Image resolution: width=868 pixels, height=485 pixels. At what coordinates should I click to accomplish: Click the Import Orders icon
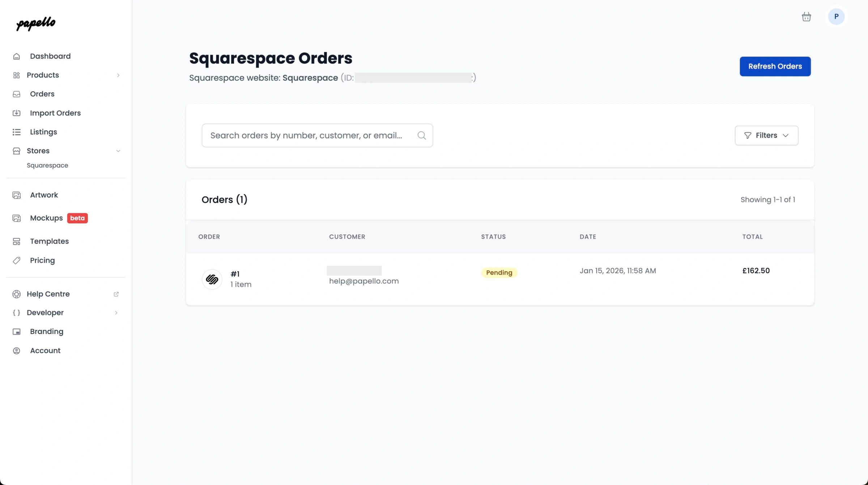pos(17,113)
